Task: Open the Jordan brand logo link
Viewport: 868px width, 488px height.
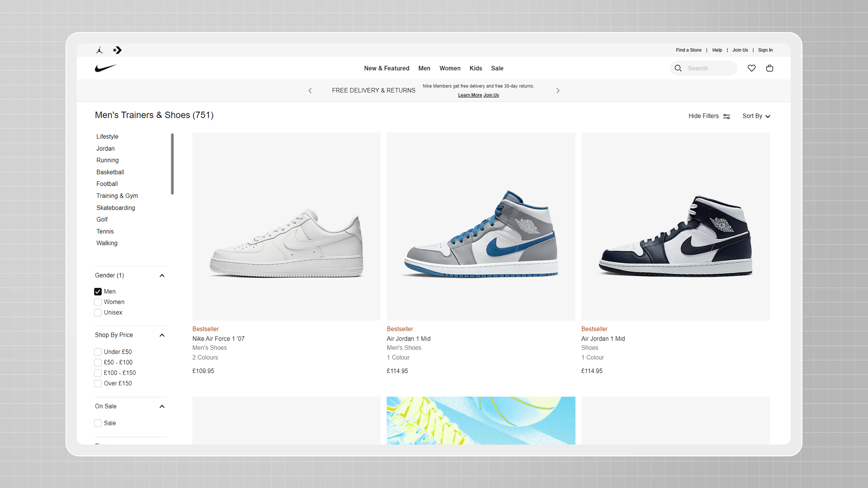Action: [x=99, y=50]
